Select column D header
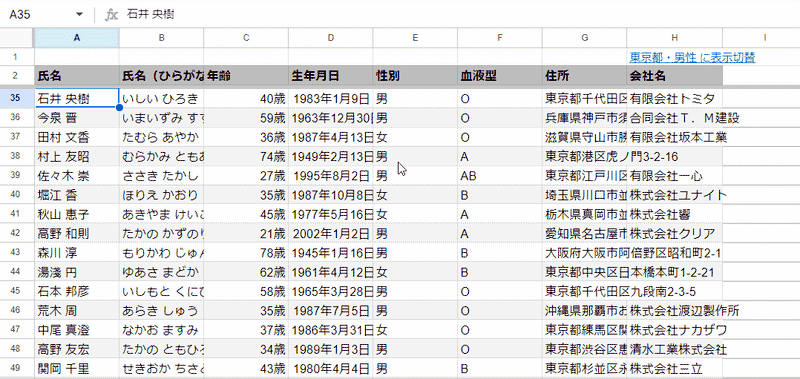This screenshot has width=800, height=379. click(331, 37)
